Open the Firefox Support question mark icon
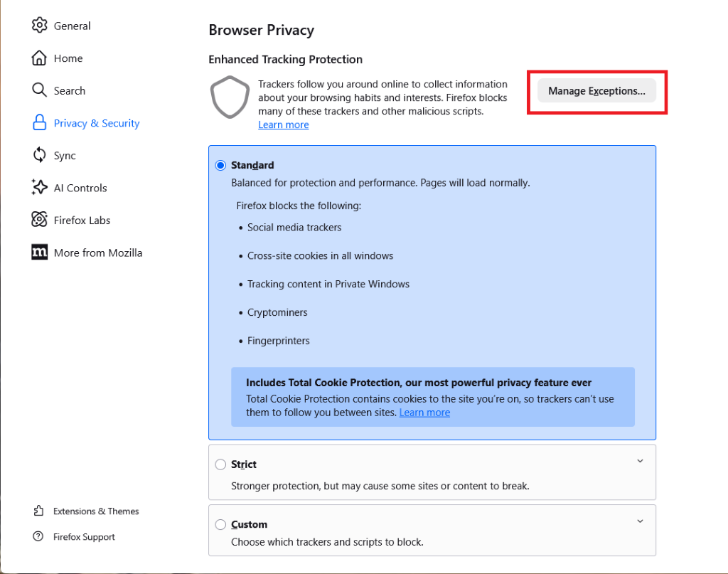The image size is (728, 574). click(x=38, y=536)
